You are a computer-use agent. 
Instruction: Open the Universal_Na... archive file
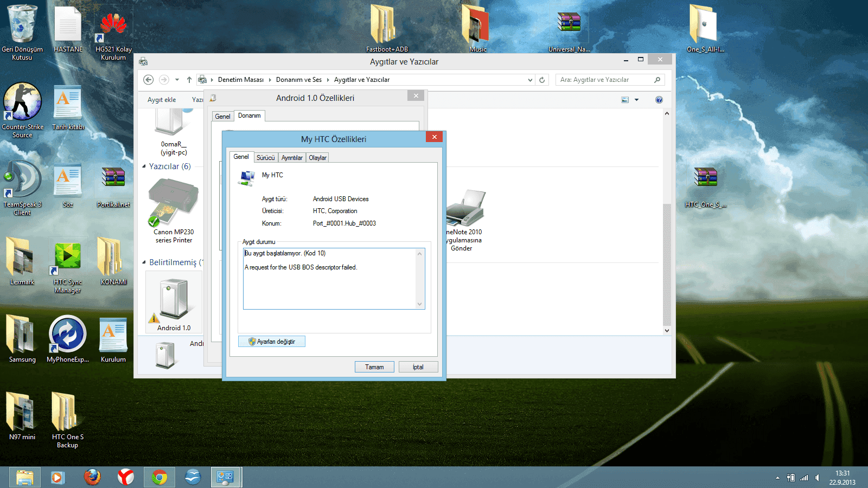[x=569, y=30]
